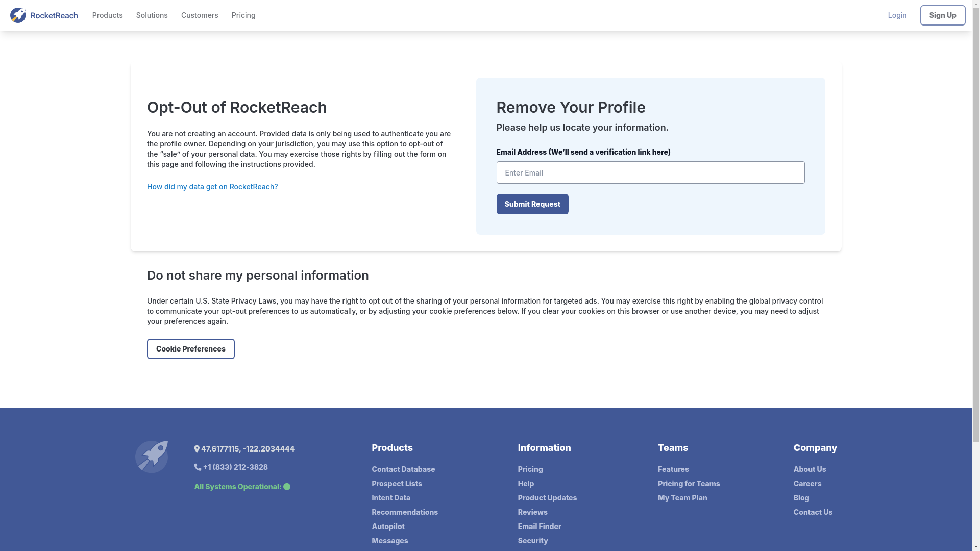980x551 pixels.
Task: Open Recommendations footer link
Action: [405, 512]
